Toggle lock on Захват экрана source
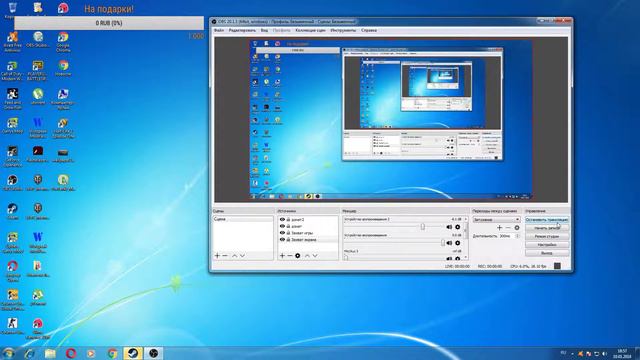640x360 pixels. pos(288,240)
